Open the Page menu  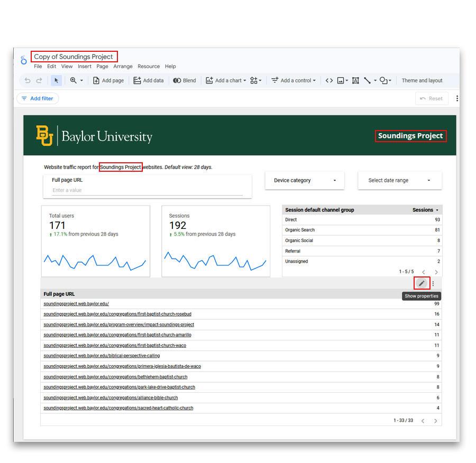tap(102, 66)
